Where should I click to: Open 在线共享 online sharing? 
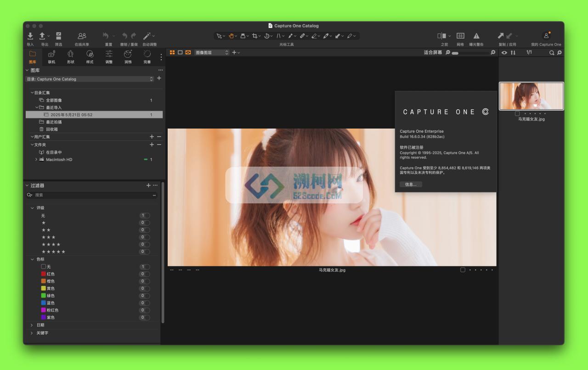[82, 36]
